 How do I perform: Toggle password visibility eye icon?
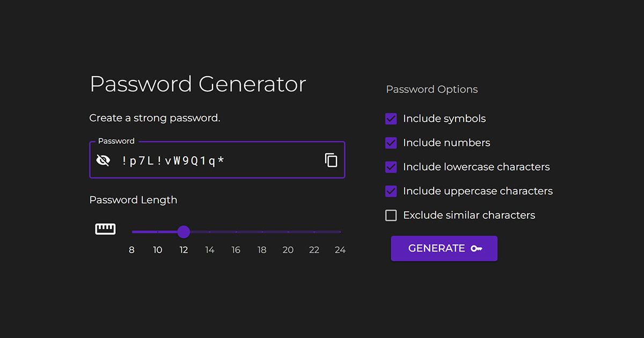[103, 160]
